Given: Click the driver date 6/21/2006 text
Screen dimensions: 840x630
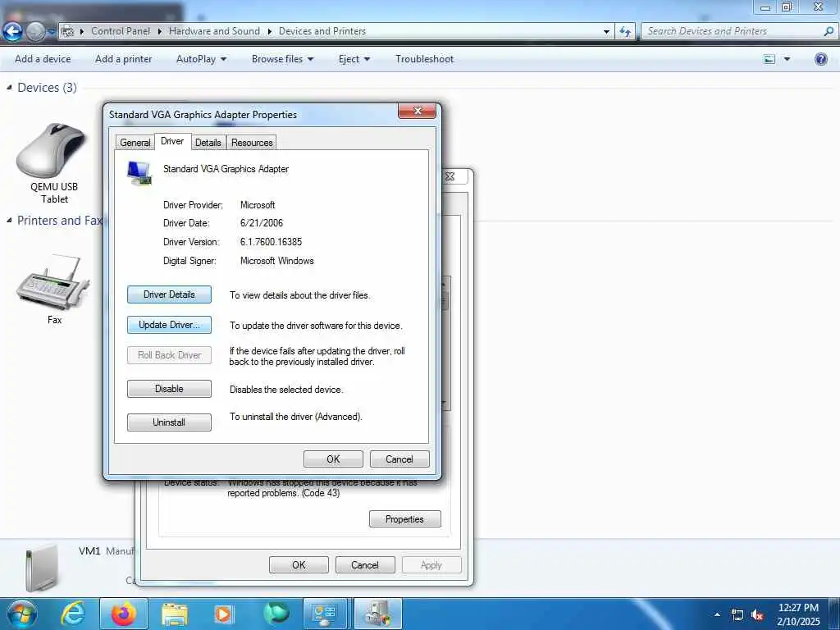Looking at the screenshot, I should (262, 223).
